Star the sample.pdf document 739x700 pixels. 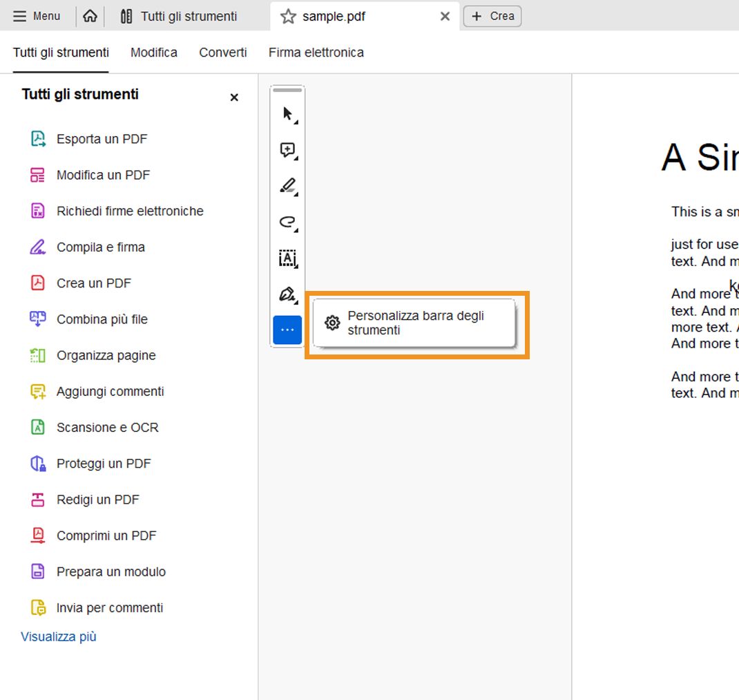(288, 17)
